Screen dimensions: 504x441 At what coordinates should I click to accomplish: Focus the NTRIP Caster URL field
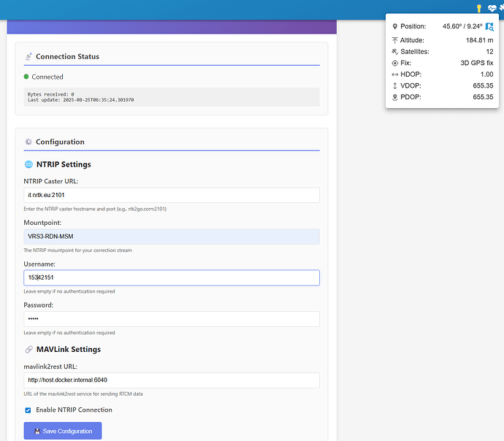[x=172, y=195]
